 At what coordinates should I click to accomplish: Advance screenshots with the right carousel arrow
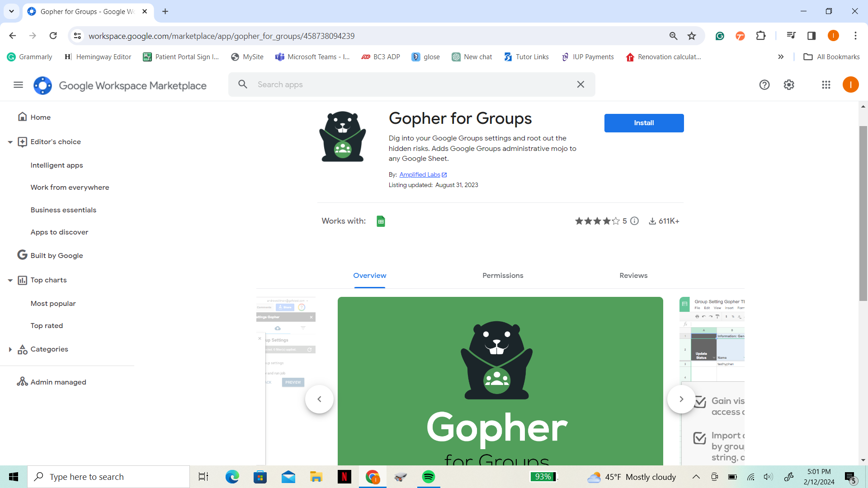coord(681,399)
